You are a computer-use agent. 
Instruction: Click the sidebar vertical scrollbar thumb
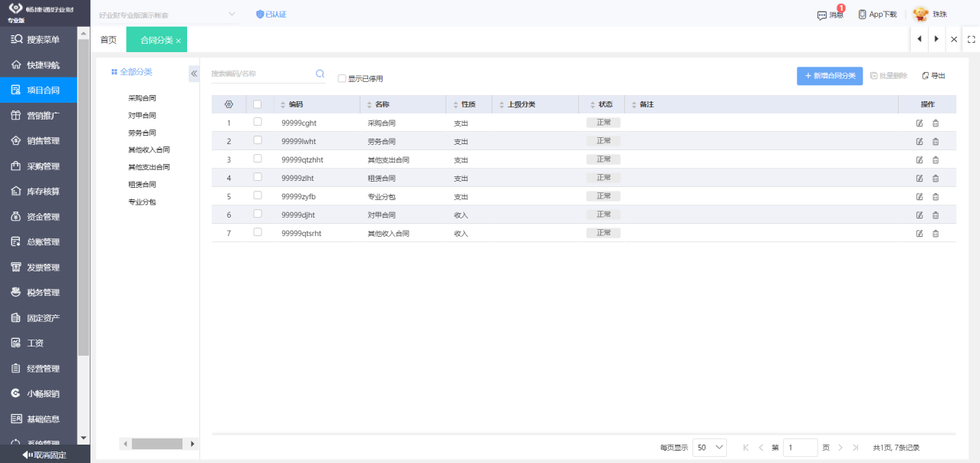(84, 198)
